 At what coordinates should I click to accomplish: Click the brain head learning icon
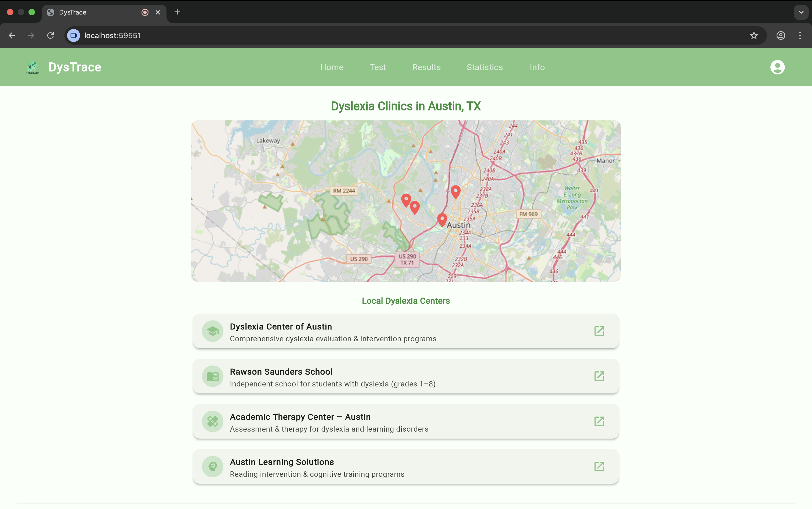coord(213,466)
